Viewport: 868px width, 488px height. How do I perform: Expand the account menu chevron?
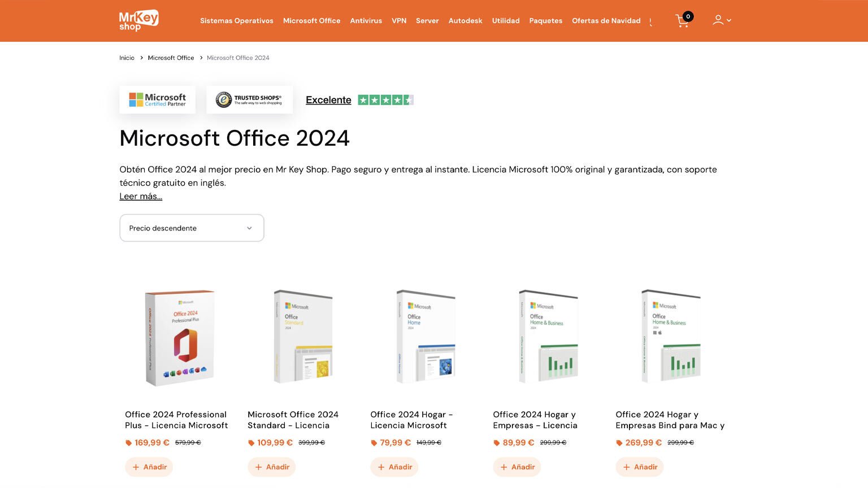tap(729, 20)
